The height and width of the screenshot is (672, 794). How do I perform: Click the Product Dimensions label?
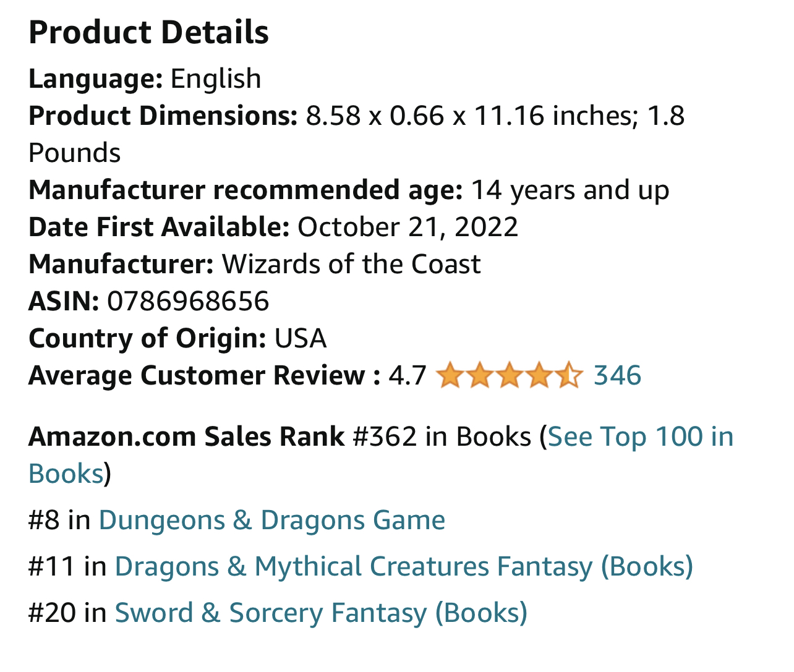click(x=163, y=116)
